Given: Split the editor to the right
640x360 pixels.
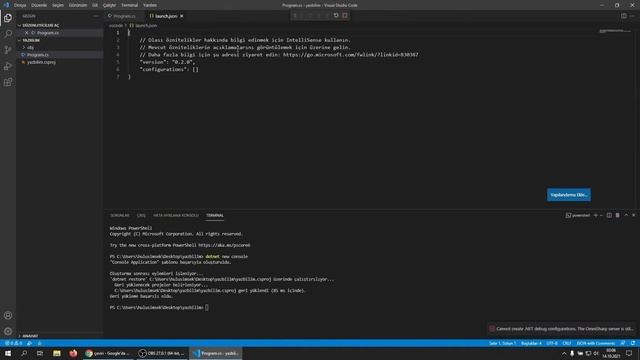Looking at the screenshot, I should (624, 16).
